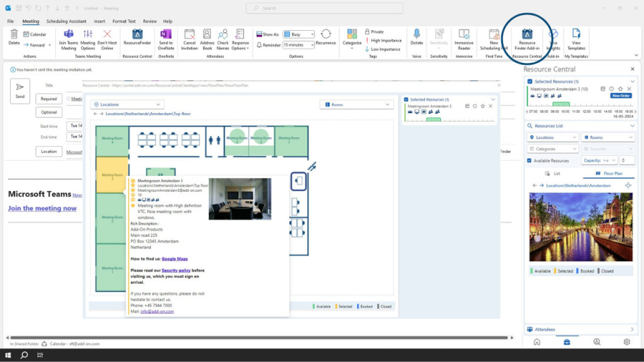This screenshot has height=362, width=644.
Task: Click the New Order button
Action: (x=621, y=96)
